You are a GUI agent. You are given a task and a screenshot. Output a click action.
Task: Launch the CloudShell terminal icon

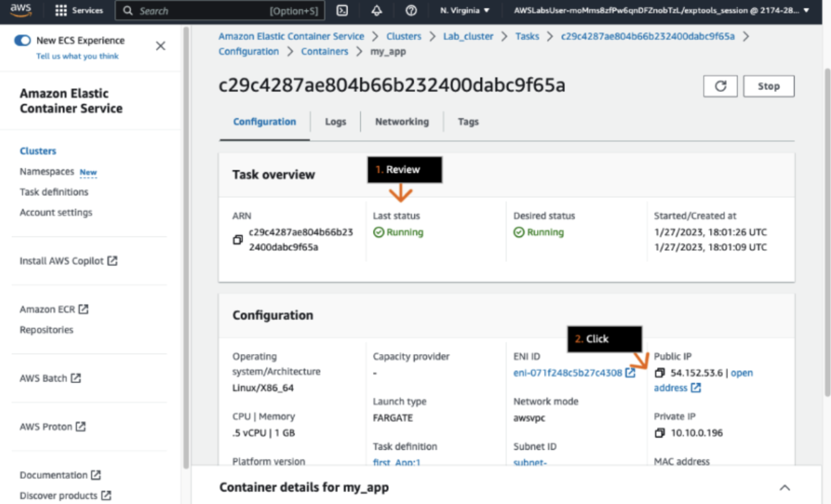coord(342,10)
